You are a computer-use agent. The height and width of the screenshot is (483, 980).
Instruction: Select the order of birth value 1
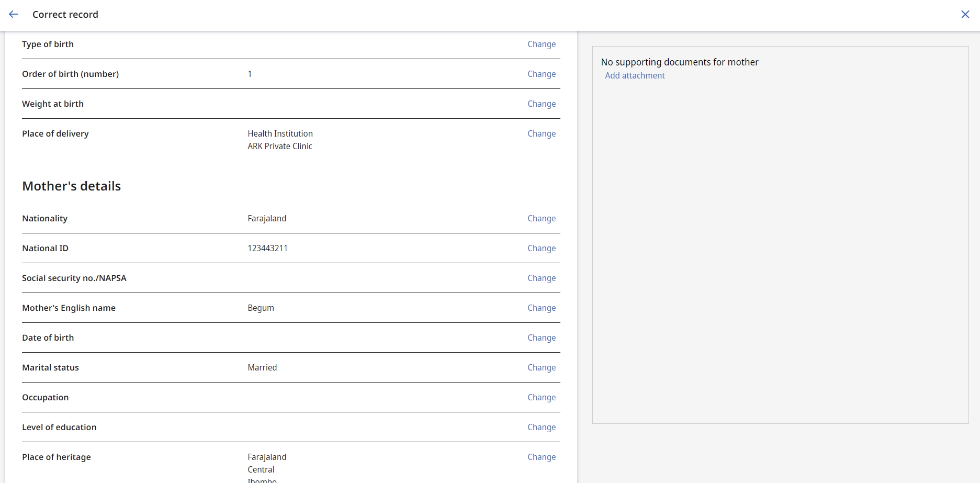coord(250,74)
